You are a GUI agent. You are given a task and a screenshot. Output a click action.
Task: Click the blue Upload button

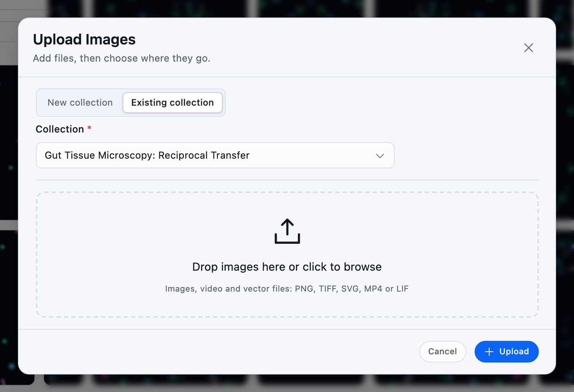pyautogui.click(x=507, y=352)
